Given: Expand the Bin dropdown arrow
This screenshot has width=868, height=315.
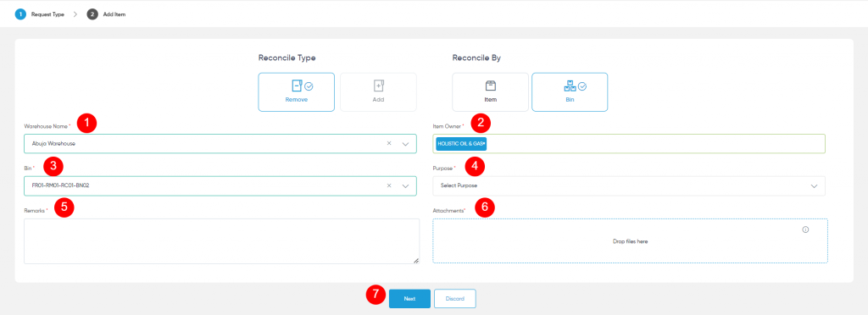Looking at the screenshot, I should (406, 186).
